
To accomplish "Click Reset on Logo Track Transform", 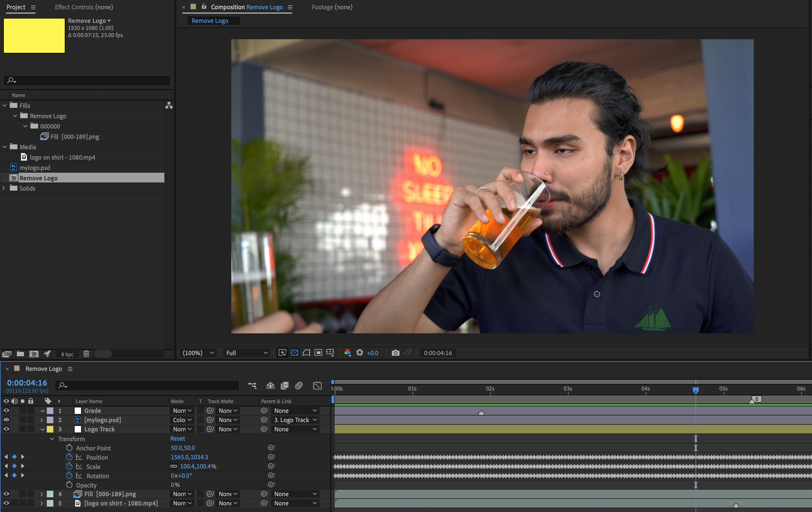I will pos(177,438).
